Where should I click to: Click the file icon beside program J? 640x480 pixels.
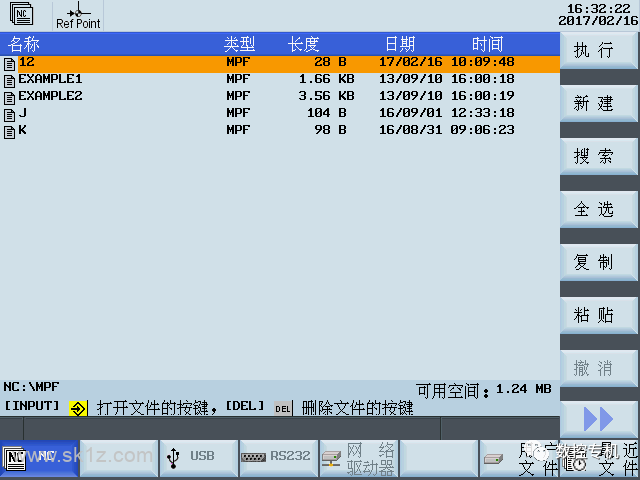click(9, 115)
